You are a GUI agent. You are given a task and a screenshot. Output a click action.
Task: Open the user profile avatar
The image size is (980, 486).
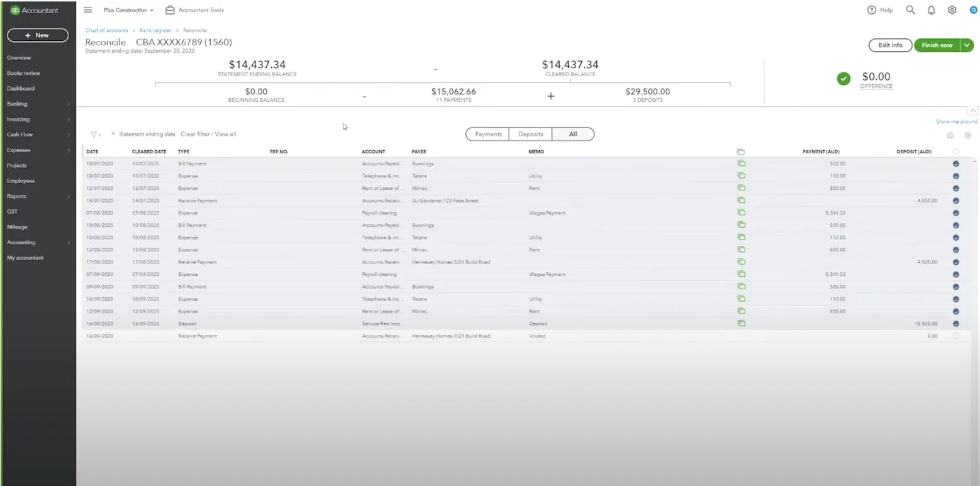point(973,10)
